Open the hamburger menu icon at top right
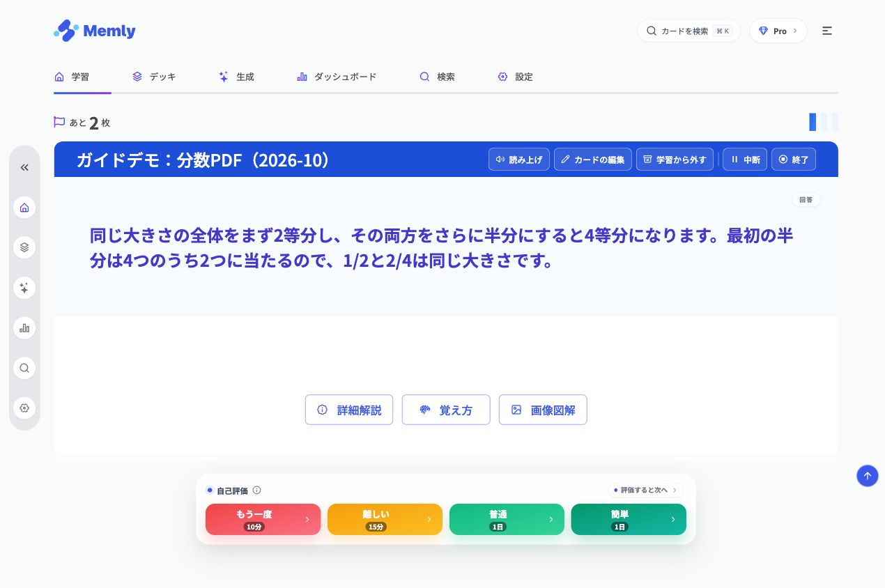This screenshot has width=885, height=588. pyautogui.click(x=826, y=31)
